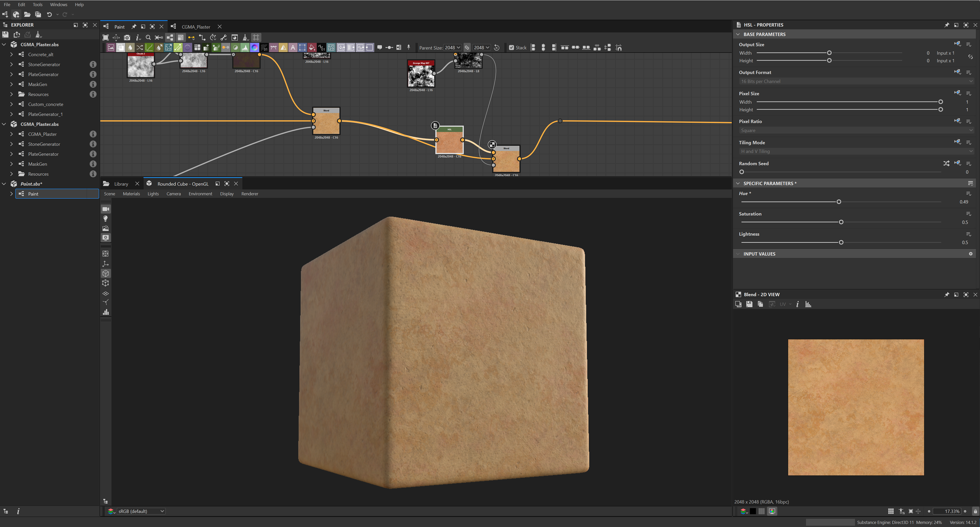
Task: Add a Text node from the node toolbar
Action: coord(293,48)
